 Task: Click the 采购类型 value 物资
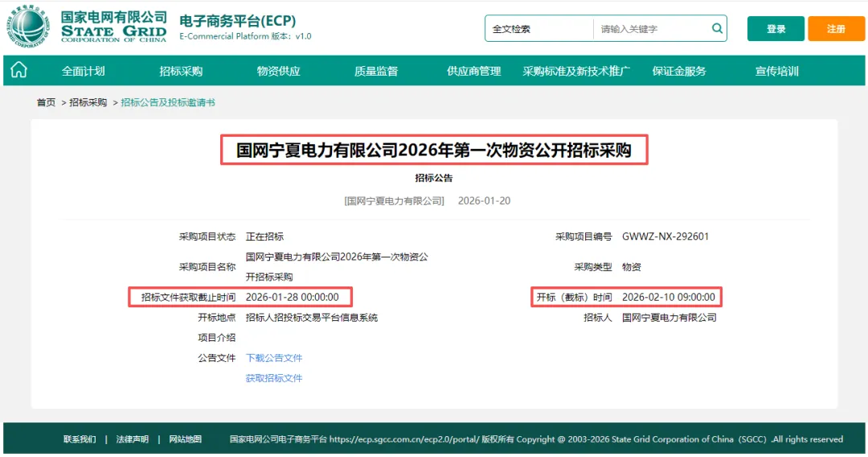[632, 267]
